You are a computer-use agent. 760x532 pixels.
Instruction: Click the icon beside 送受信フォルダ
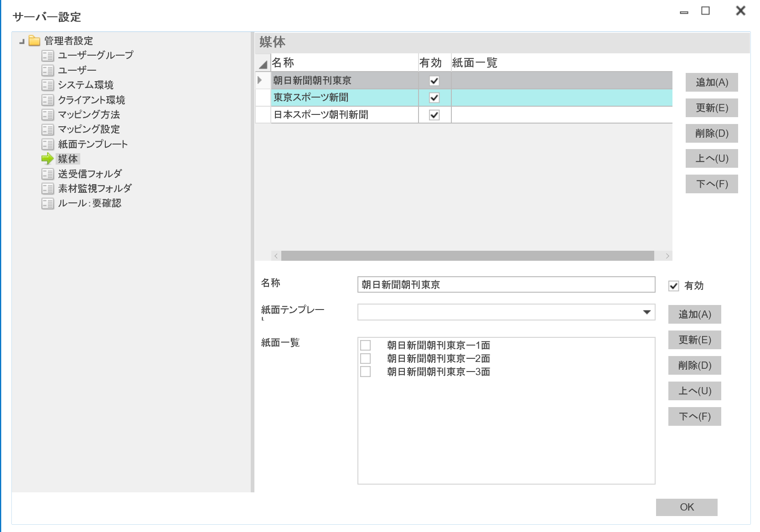pyautogui.click(x=48, y=174)
